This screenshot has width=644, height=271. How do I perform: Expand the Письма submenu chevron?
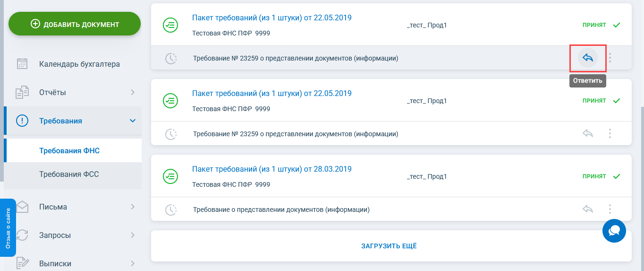(133, 207)
